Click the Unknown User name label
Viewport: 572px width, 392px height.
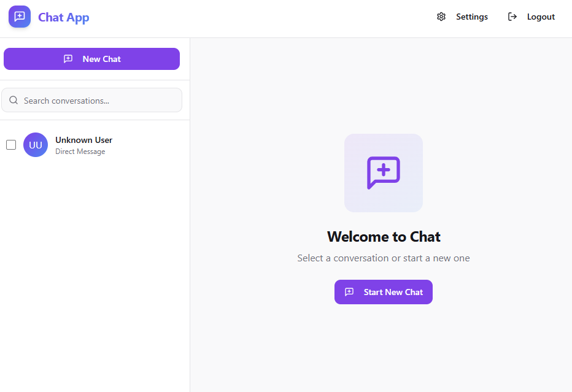(x=84, y=140)
